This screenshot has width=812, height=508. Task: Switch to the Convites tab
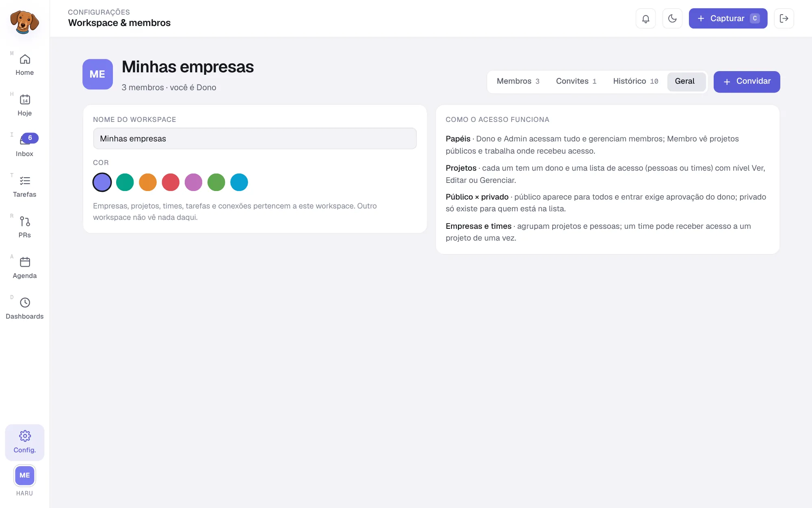click(576, 81)
